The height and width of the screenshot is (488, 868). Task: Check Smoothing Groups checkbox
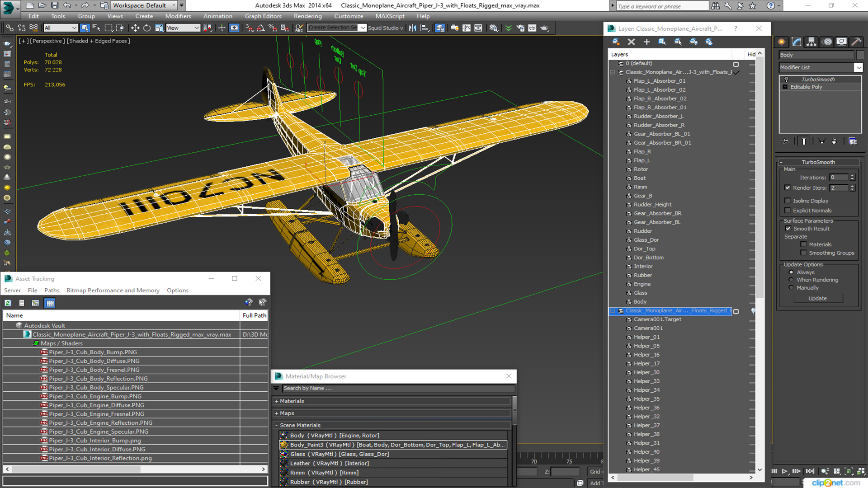(803, 253)
